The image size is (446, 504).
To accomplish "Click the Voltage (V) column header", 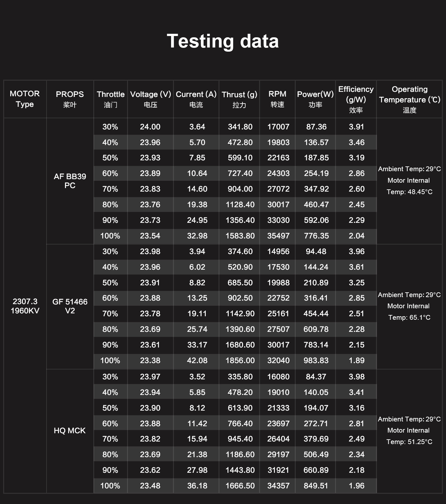I will point(150,99).
